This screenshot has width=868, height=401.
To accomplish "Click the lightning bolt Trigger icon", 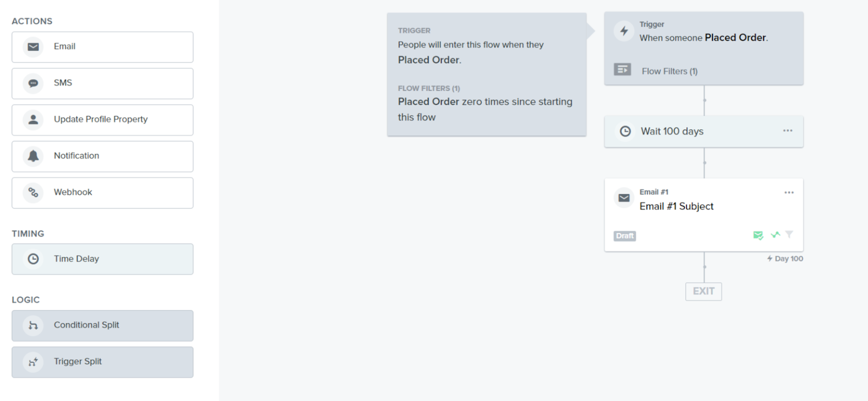I will (624, 31).
